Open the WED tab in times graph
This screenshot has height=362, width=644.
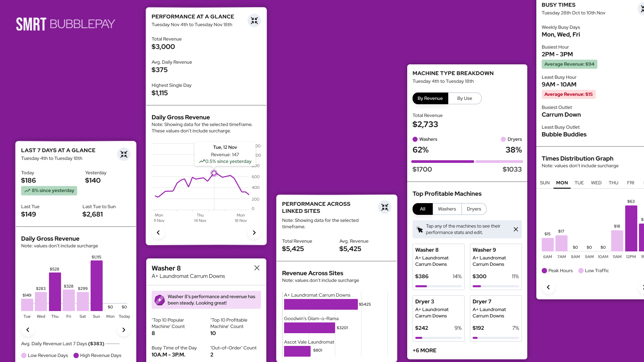click(596, 183)
